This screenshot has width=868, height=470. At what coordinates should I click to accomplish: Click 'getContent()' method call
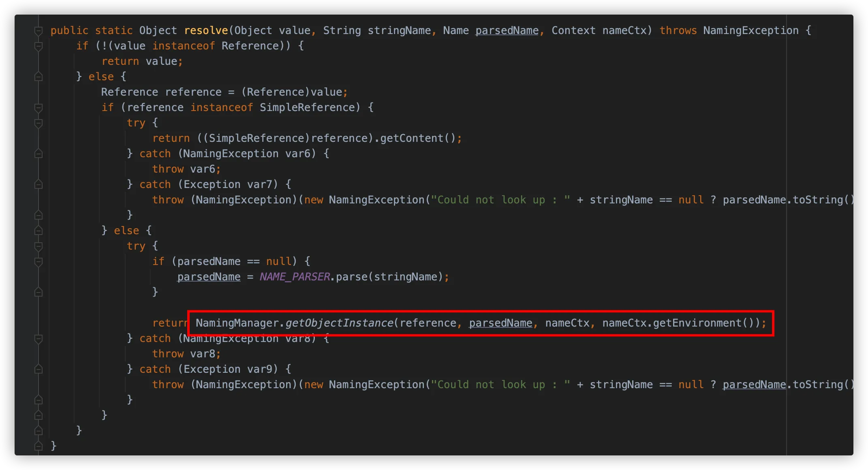[x=418, y=138]
